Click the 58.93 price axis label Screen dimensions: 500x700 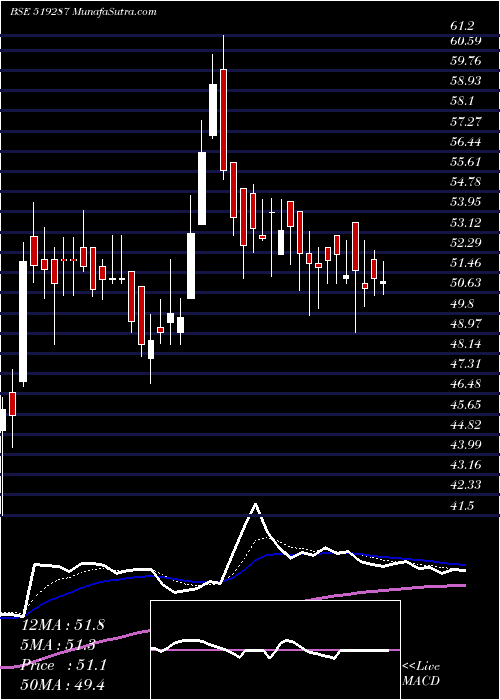point(466,81)
